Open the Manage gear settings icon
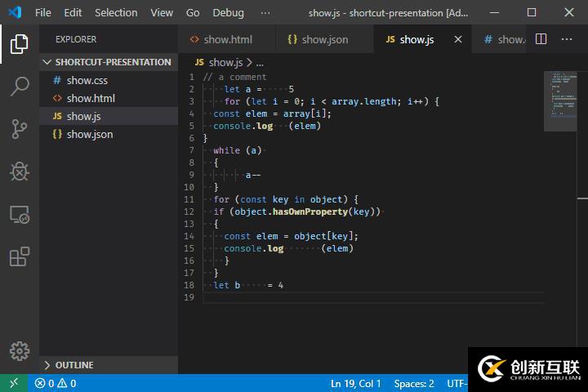 pyautogui.click(x=19, y=351)
